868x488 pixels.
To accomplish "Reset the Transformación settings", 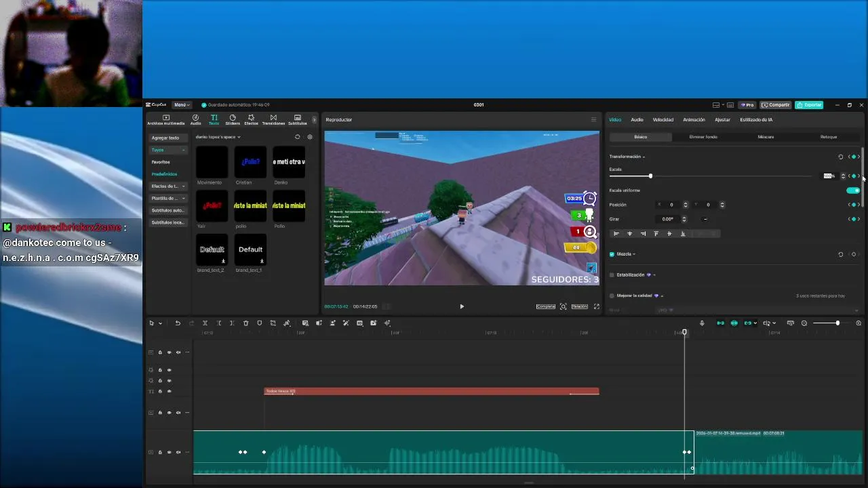I will click(841, 157).
